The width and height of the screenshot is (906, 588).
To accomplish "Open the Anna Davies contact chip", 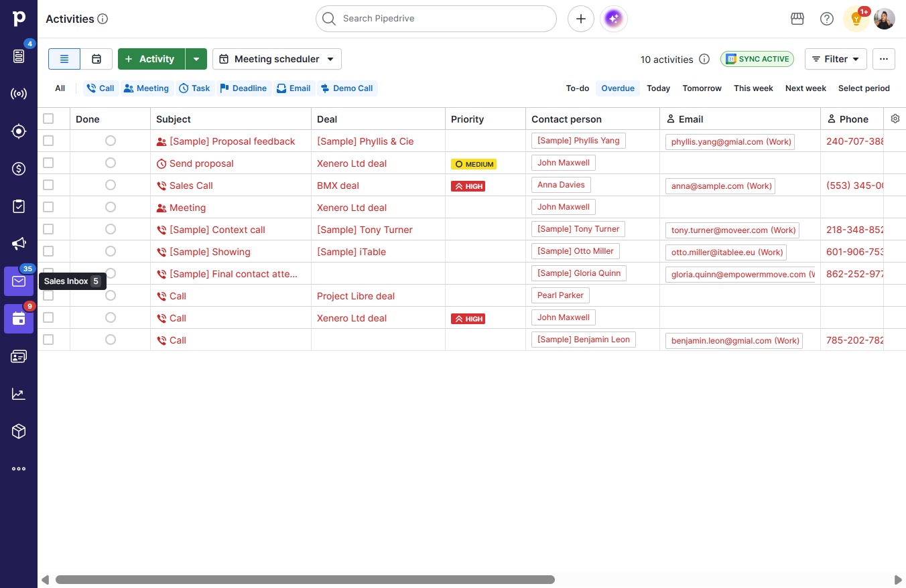I will [x=561, y=185].
